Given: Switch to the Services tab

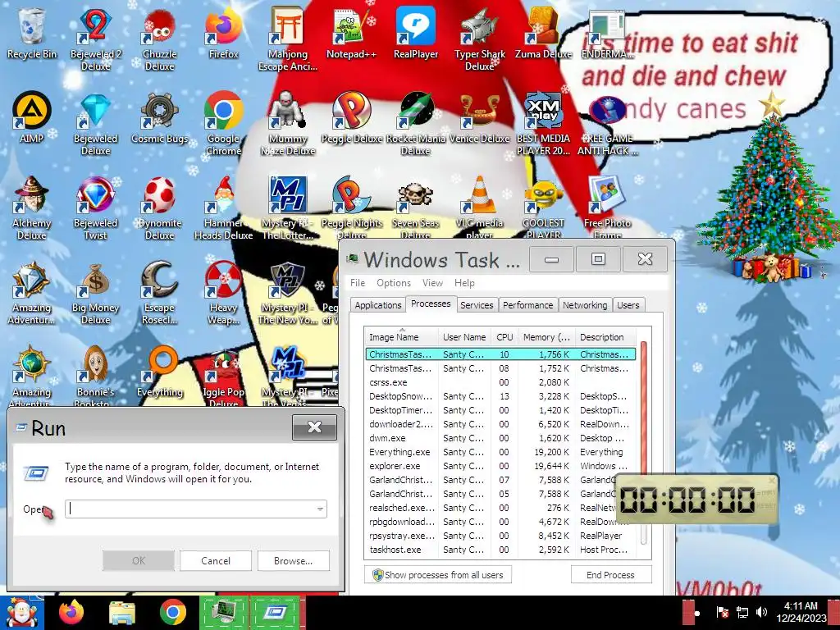Looking at the screenshot, I should 477,305.
